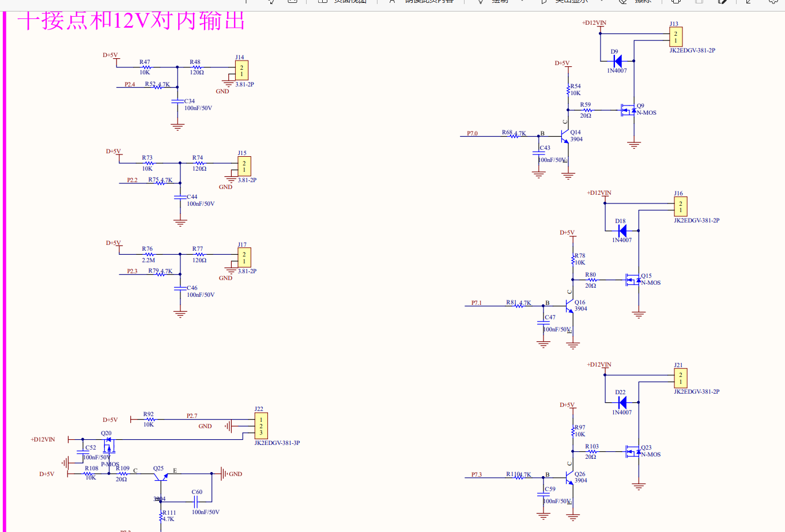The height and width of the screenshot is (532, 785).
Task: Click the Q9 N-MOS transistor symbol
Action: (628, 110)
